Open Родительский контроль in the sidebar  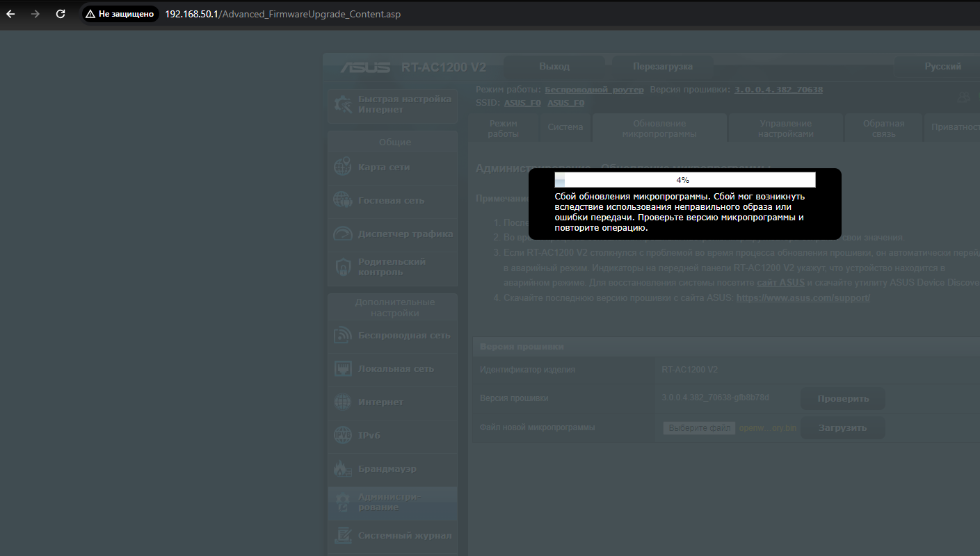tap(392, 268)
